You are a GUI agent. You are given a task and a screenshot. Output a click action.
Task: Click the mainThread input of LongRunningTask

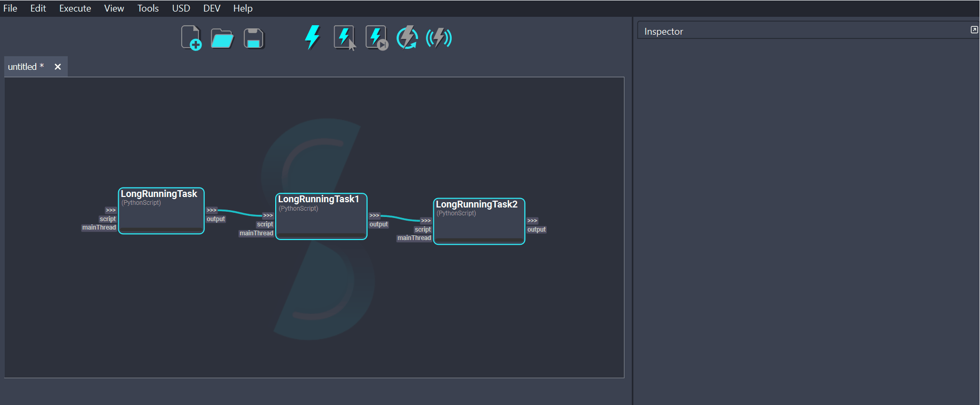tap(99, 227)
